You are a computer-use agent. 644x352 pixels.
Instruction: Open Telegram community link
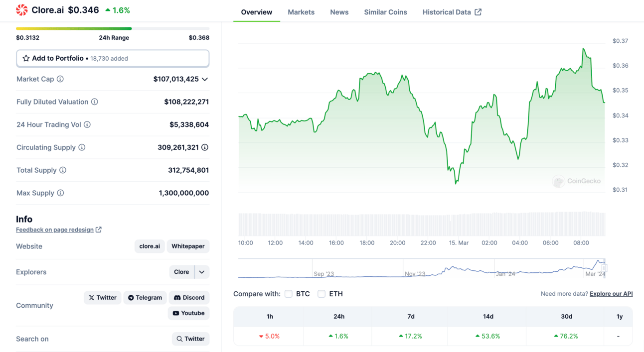coord(145,298)
